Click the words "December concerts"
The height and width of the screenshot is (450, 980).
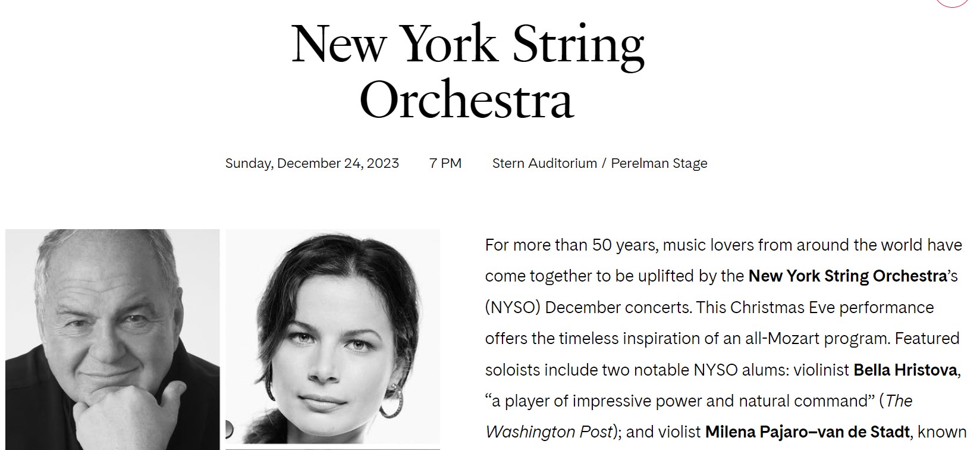click(615, 308)
